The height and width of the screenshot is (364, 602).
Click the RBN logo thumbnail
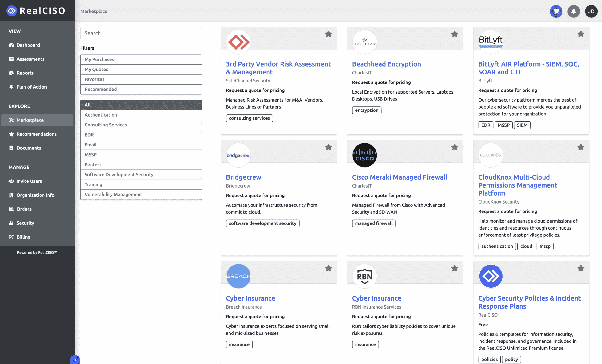click(364, 276)
